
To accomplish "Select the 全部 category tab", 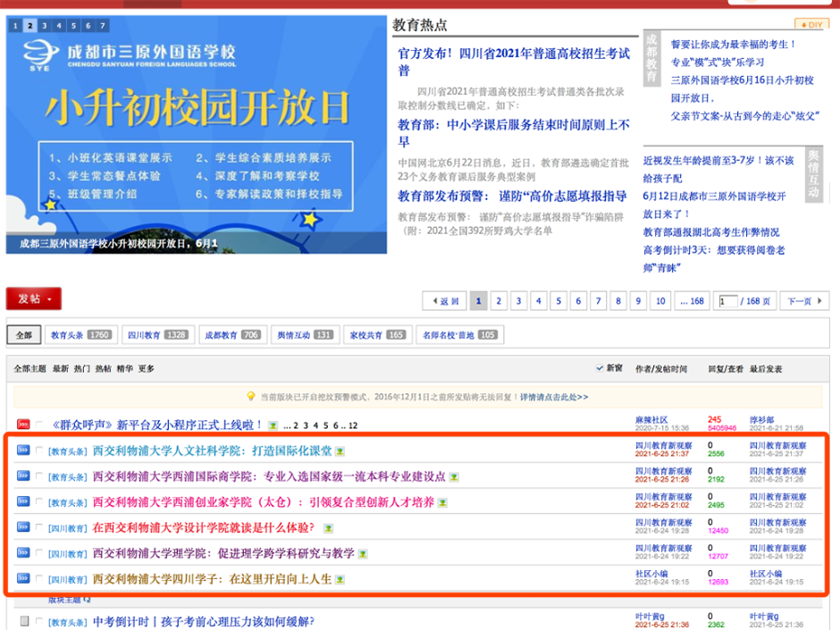I will (x=23, y=335).
